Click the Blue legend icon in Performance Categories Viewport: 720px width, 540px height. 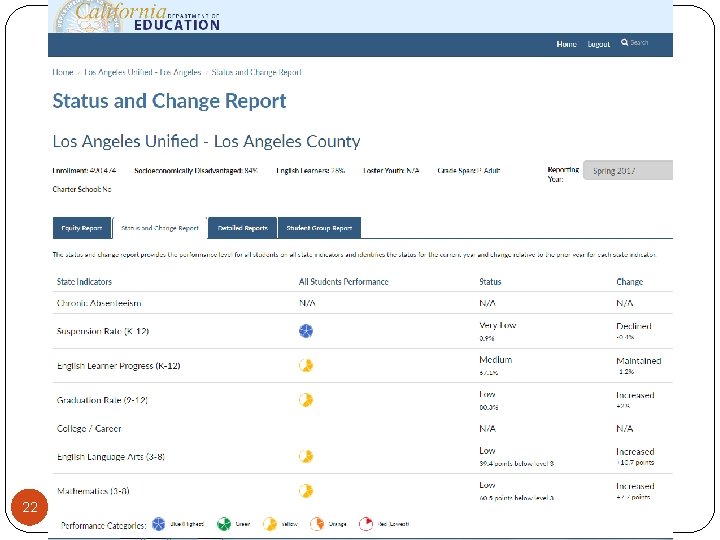pos(158,524)
